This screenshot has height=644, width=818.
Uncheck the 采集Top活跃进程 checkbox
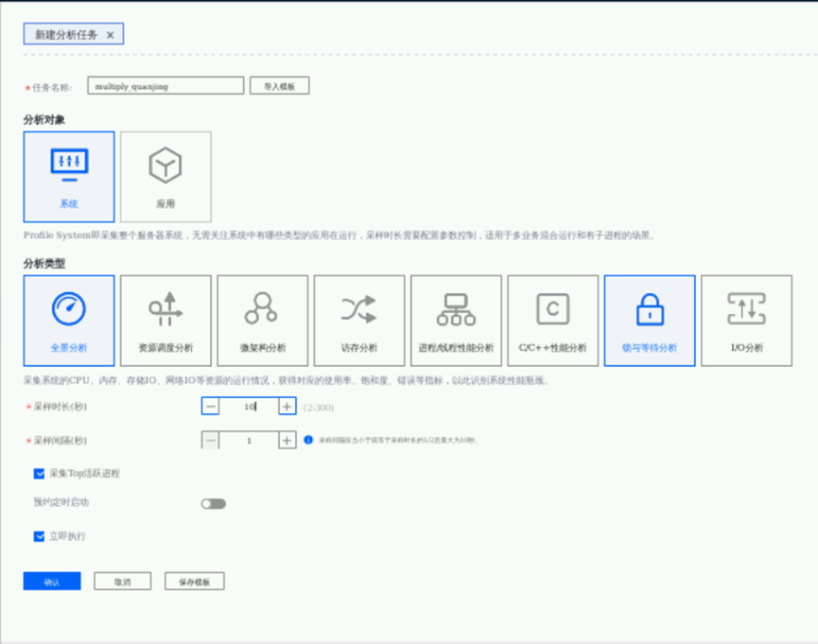pyautogui.click(x=39, y=474)
